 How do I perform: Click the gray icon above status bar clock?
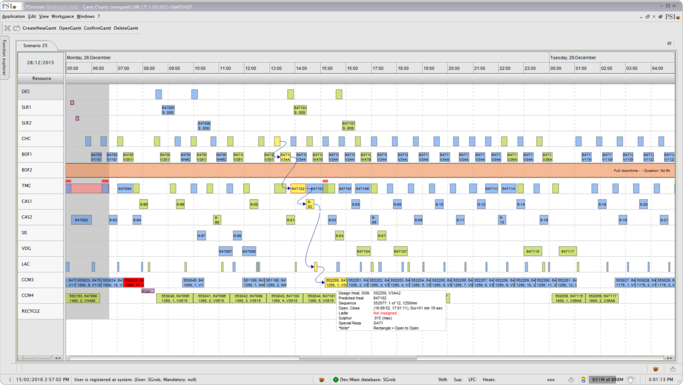coord(673,369)
